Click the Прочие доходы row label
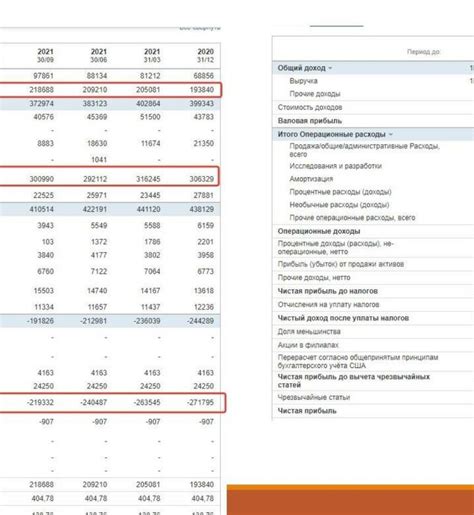 [x=315, y=94]
